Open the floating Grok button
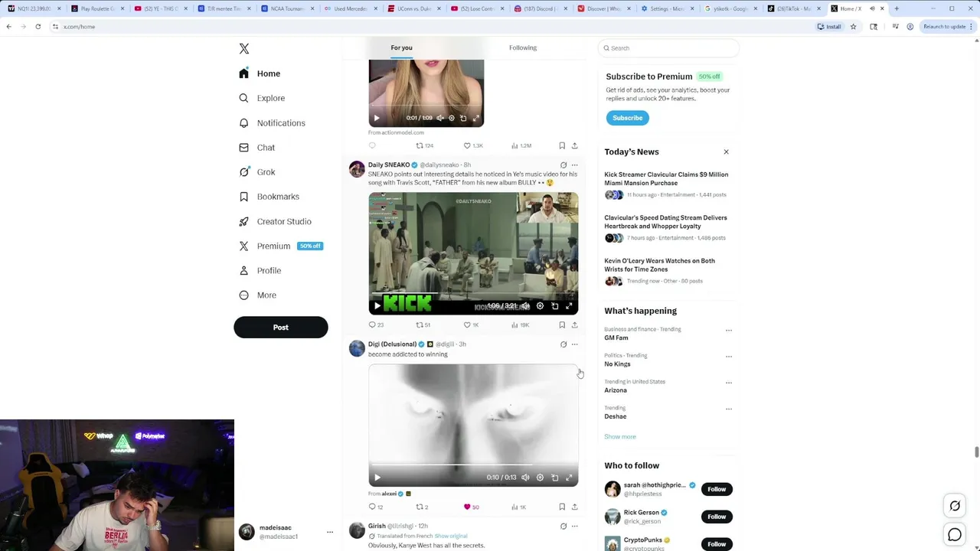The image size is (980, 551). pyautogui.click(x=955, y=506)
